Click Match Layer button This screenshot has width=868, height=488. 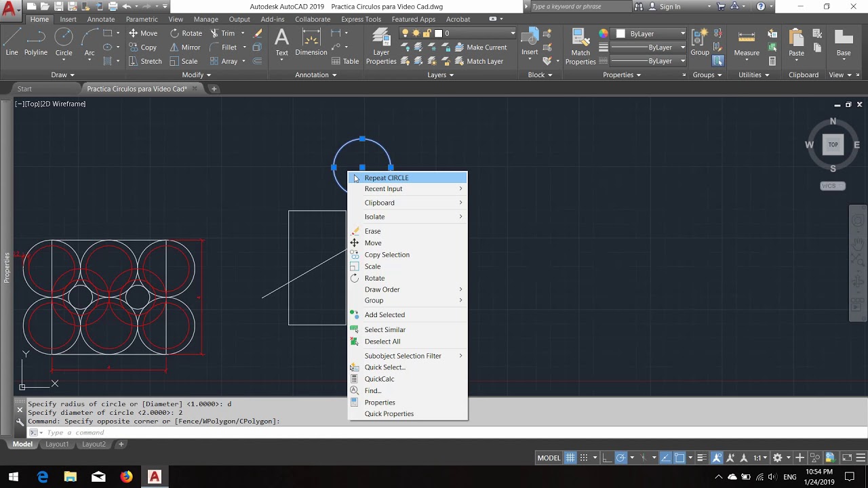pyautogui.click(x=479, y=61)
